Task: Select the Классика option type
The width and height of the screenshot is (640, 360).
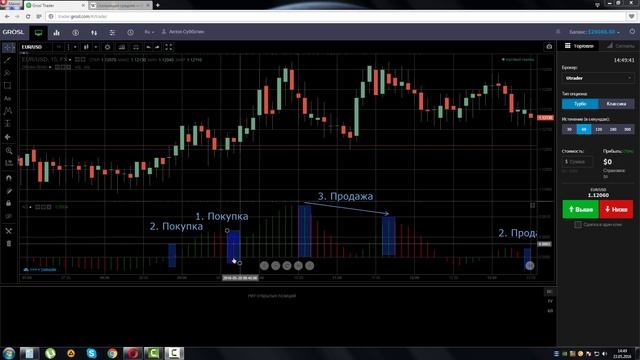Action: (x=616, y=104)
